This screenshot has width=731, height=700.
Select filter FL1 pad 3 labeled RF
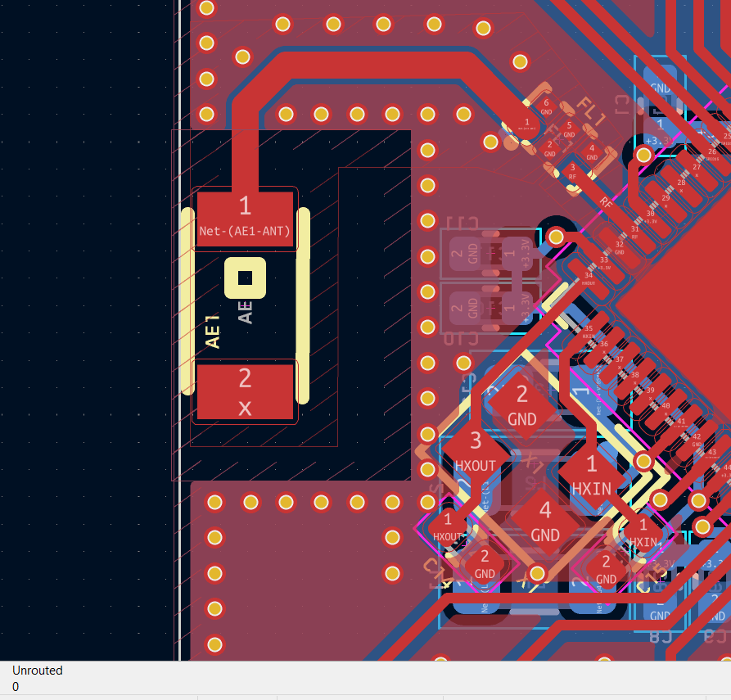click(x=572, y=171)
